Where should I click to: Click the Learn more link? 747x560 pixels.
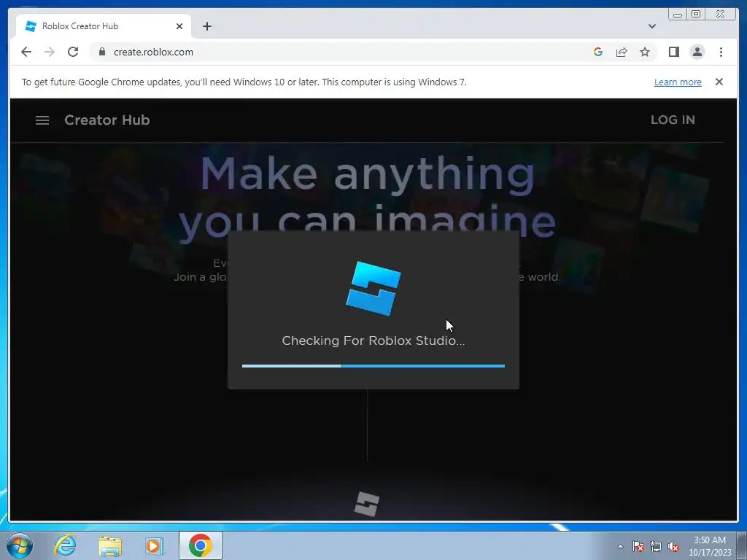pyautogui.click(x=678, y=82)
